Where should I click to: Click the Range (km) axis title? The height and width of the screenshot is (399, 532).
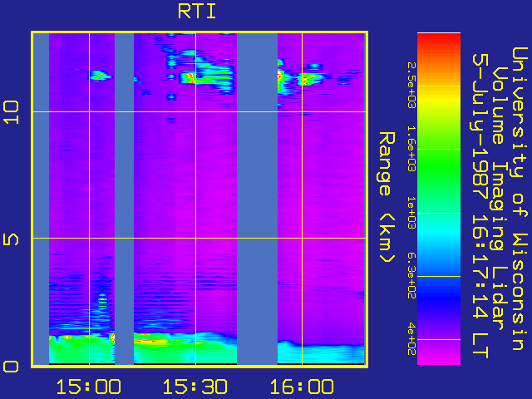[x=387, y=197]
